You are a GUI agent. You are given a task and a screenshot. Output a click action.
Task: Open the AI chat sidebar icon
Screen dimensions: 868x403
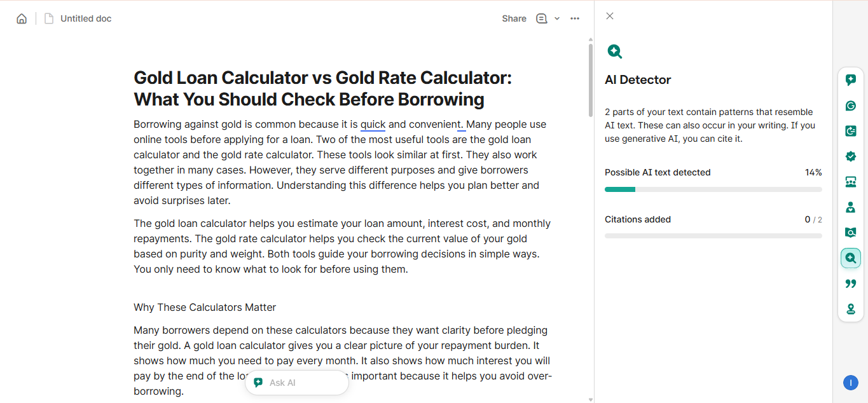coord(851,80)
